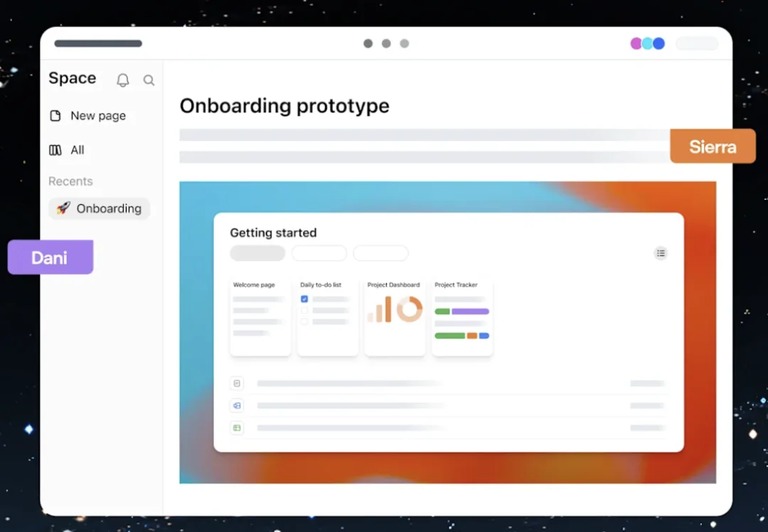Click the All library icon
The width and height of the screenshot is (768, 532).
pos(55,150)
